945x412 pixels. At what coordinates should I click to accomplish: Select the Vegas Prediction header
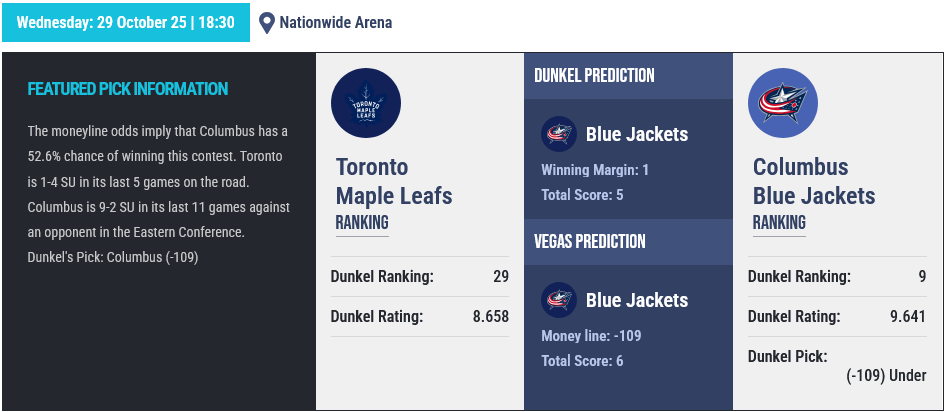589,241
